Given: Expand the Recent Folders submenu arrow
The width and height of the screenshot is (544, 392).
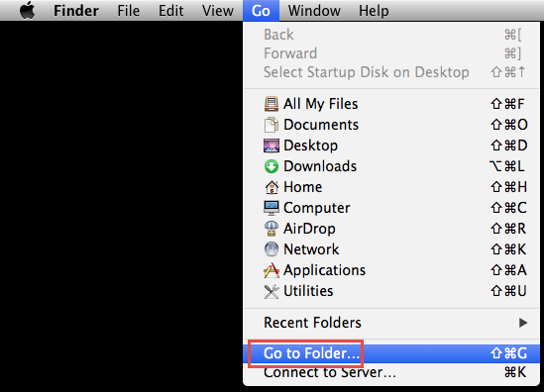Looking at the screenshot, I should click(523, 323).
